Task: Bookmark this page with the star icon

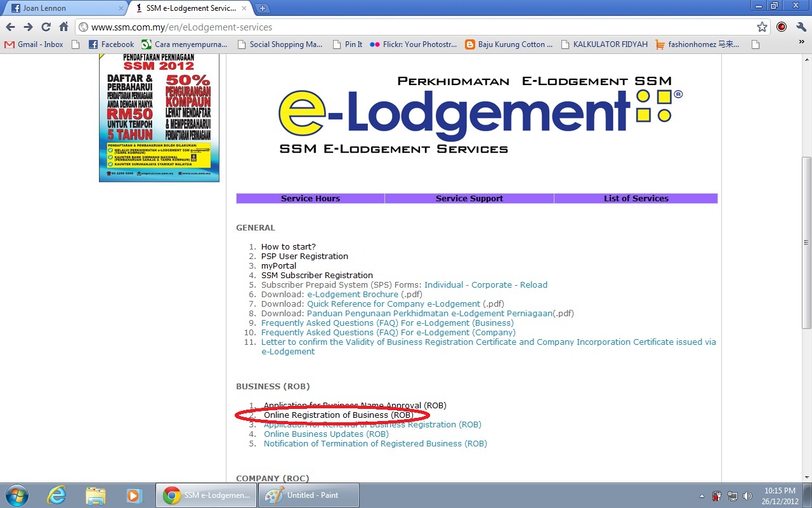Action: (762, 27)
